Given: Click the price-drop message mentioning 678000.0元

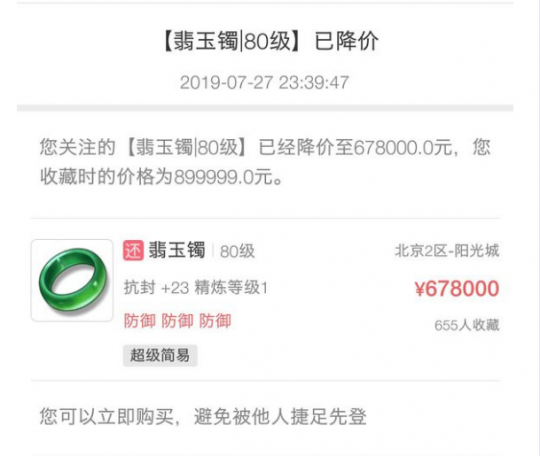Looking at the screenshot, I should click(265, 162).
